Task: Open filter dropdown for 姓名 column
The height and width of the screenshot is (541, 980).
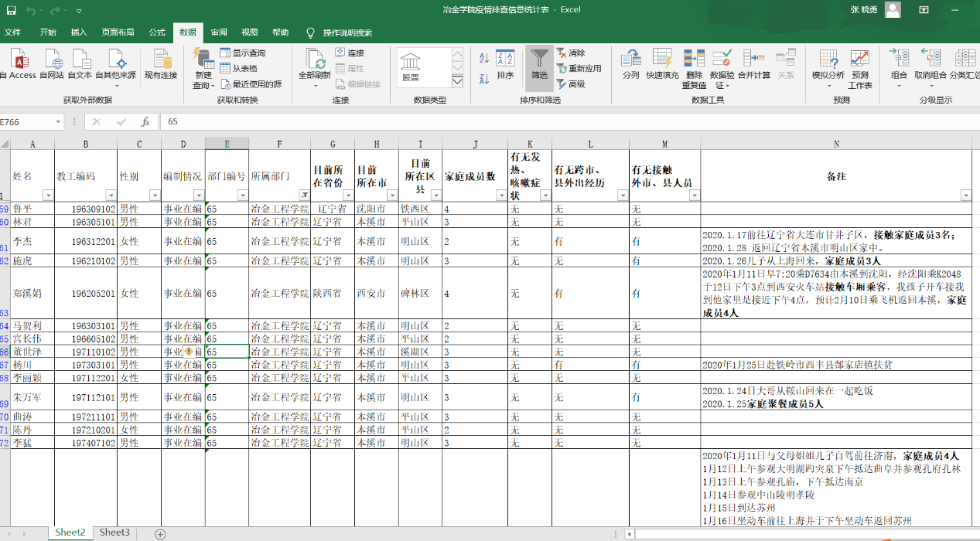Action: 48,196
